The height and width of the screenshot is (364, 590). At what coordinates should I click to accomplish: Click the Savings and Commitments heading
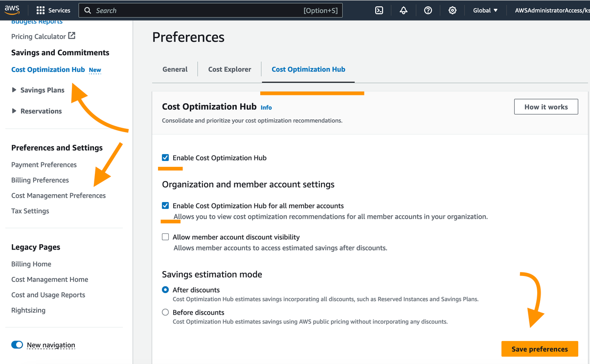[x=60, y=52]
